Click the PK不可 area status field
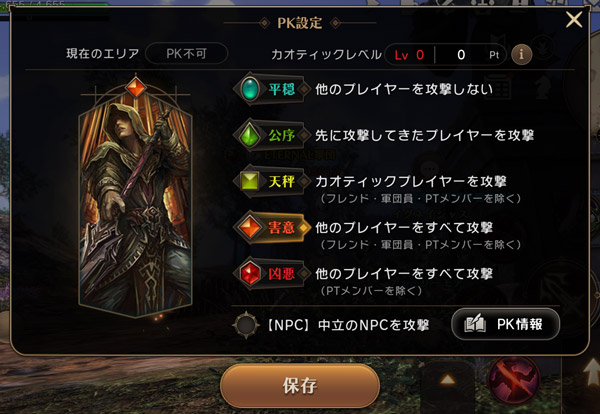 pos(187,54)
